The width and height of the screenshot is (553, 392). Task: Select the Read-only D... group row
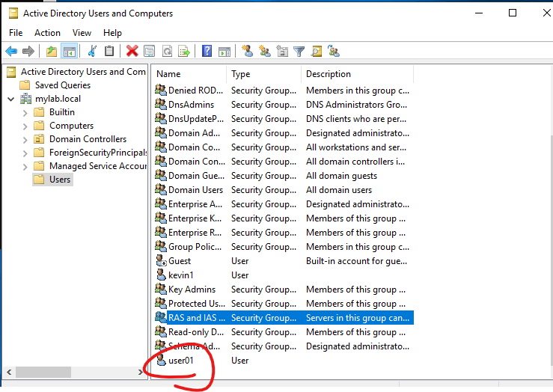[284, 332]
